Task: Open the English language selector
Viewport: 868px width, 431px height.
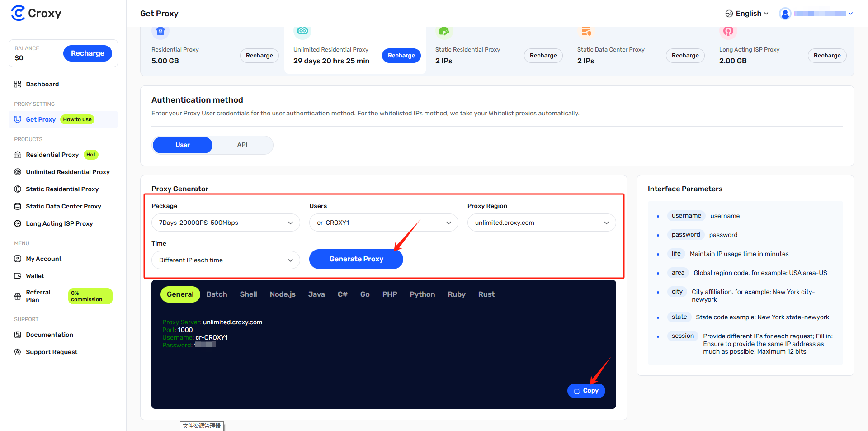Action: pyautogui.click(x=747, y=14)
